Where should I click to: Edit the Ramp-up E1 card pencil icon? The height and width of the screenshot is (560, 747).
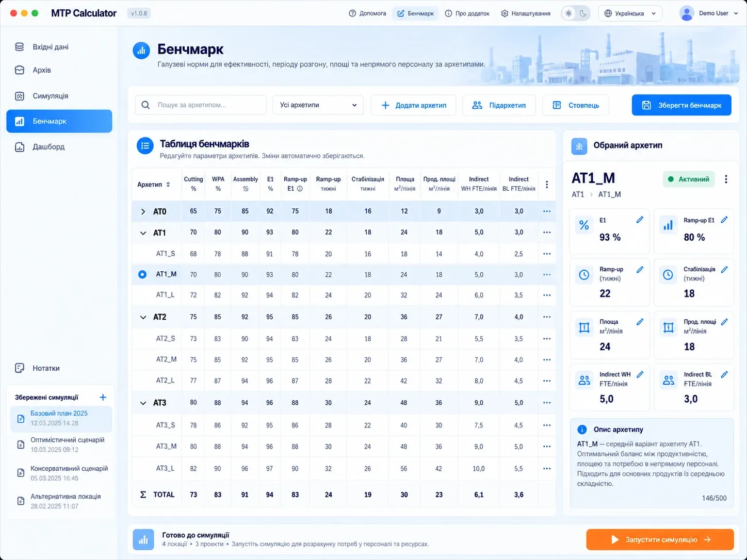[724, 220]
